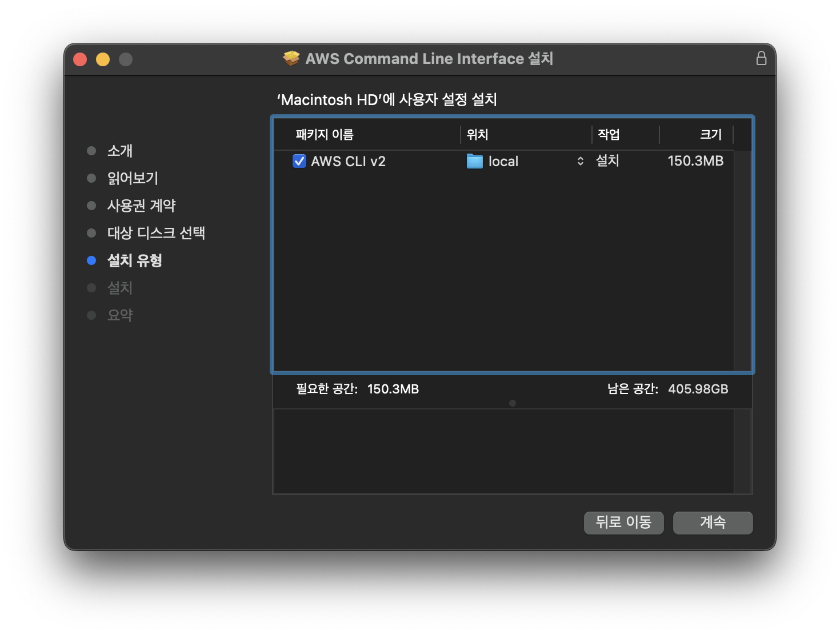This screenshot has width=840, height=635.
Task: Click the 작업 column header
Action: [609, 135]
